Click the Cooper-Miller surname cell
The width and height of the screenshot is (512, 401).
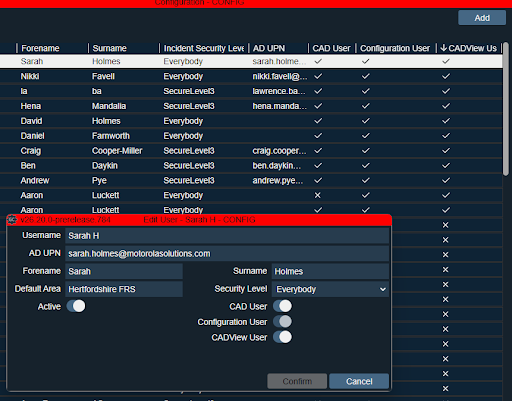click(x=117, y=151)
